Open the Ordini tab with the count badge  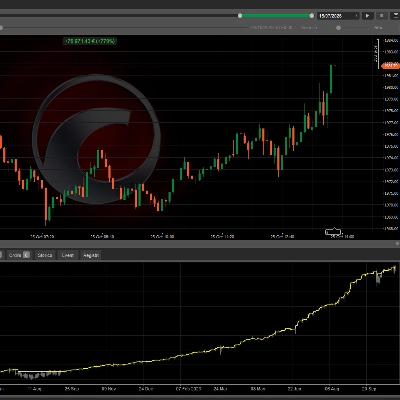pyautogui.click(x=19, y=255)
